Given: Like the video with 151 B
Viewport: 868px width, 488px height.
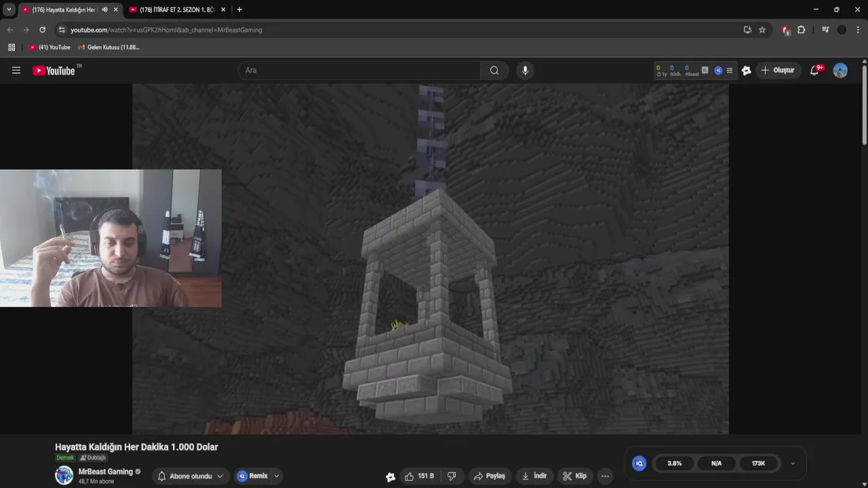Looking at the screenshot, I should coord(419,476).
